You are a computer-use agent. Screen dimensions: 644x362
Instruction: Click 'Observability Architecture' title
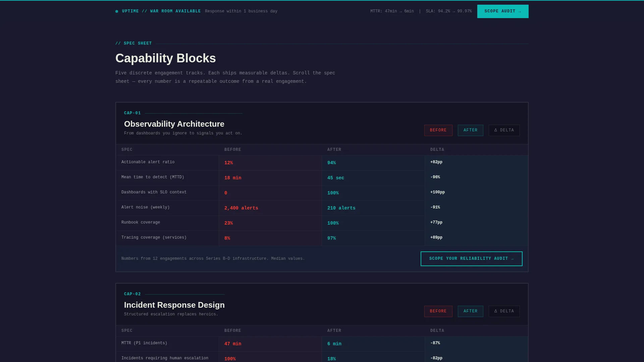(x=174, y=124)
